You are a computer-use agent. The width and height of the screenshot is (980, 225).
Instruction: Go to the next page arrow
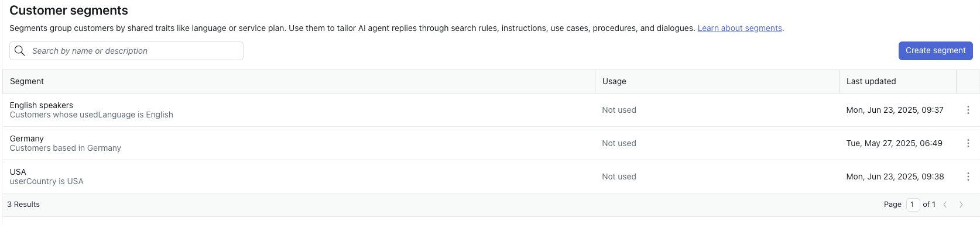pyautogui.click(x=961, y=205)
